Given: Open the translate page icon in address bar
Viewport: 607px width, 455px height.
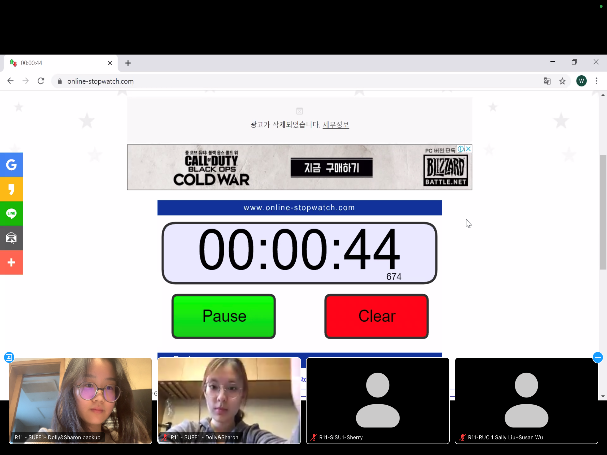Looking at the screenshot, I should [547, 81].
